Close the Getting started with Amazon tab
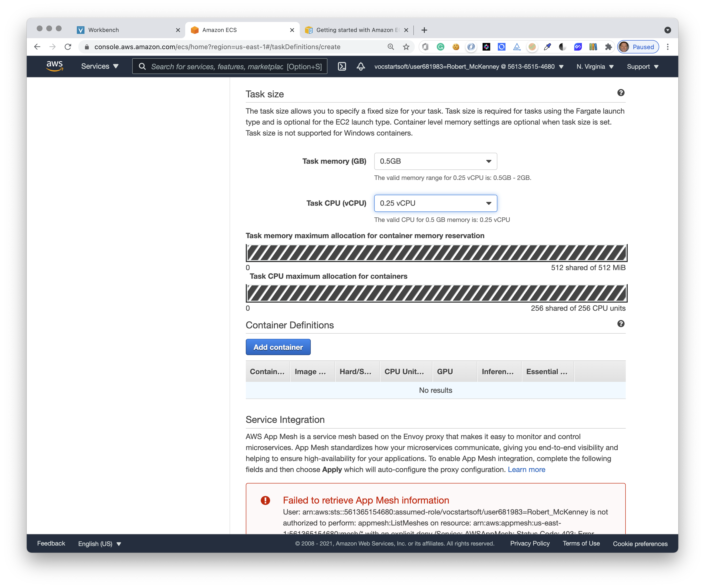The width and height of the screenshot is (705, 588). pos(406,30)
